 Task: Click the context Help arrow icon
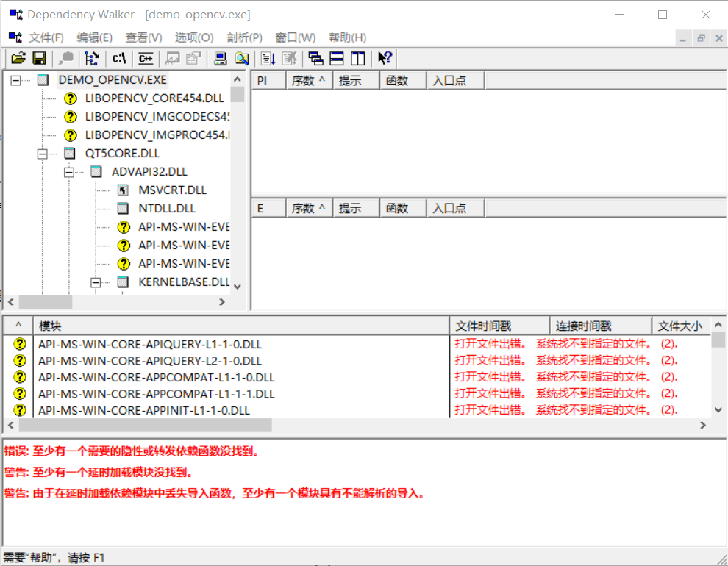click(x=385, y=58)
